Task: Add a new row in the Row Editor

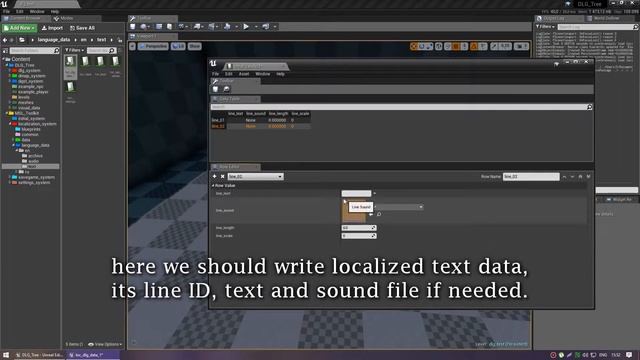Action: pos(215,176)
